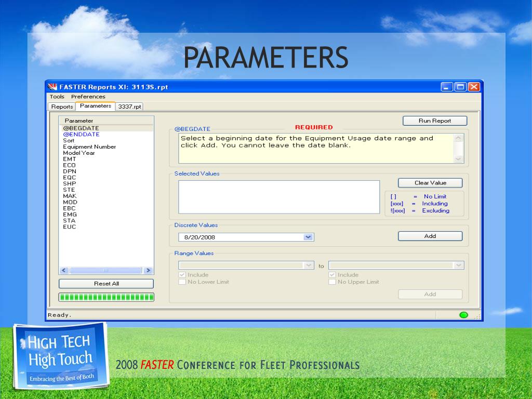Minimize the FASTER Reports window
Image resolution: width=532 pixels, height=399 pixels.
(x=446, y=87)
